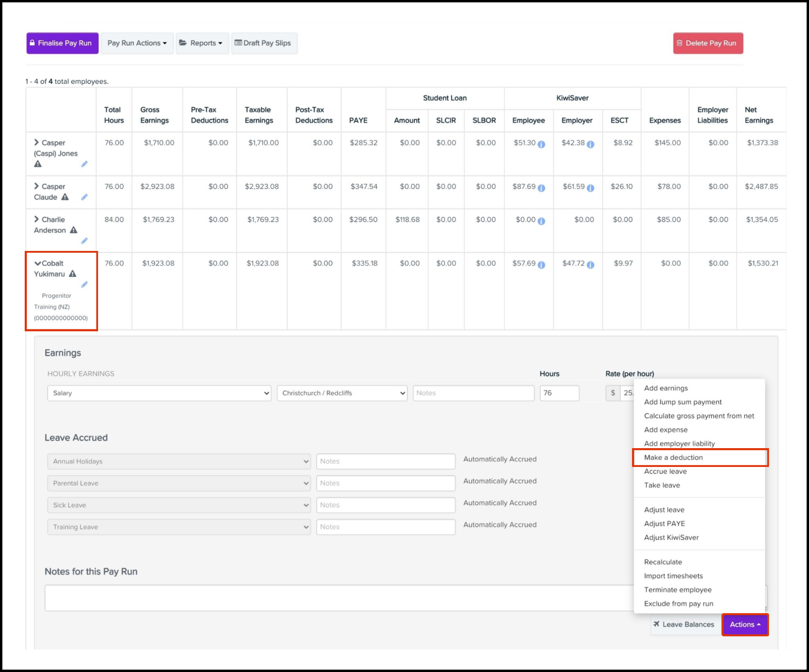Click info icon beside $61.59 KiwiSaver employer
The image size is (809, 672).
click(x=590, y=188)
